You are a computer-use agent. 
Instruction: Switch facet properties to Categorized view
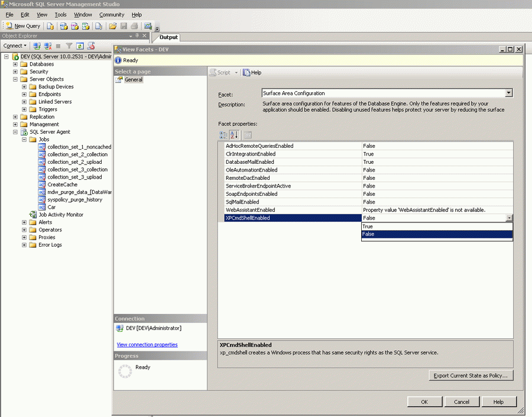pyautogui.click(x=223, y=135)
